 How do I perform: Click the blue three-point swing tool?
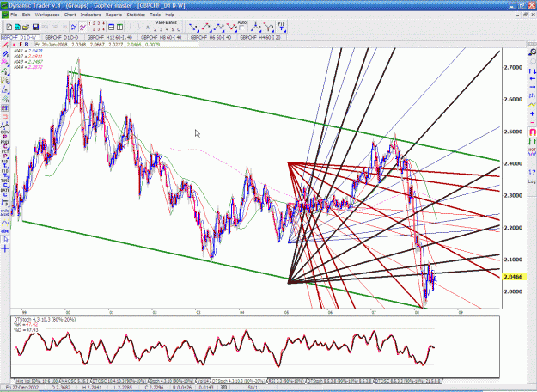point(219,27)
